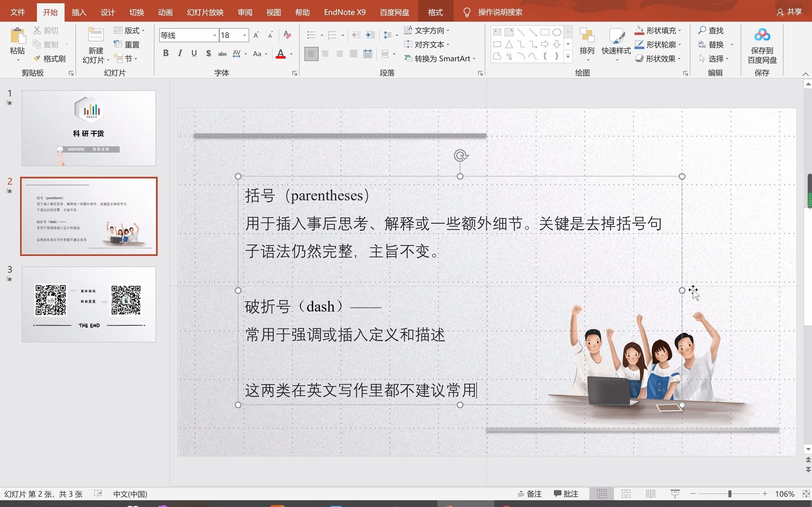Click the clear formatting eraser icon
This screenshot has width=812, height=507.
click(287, 35)
